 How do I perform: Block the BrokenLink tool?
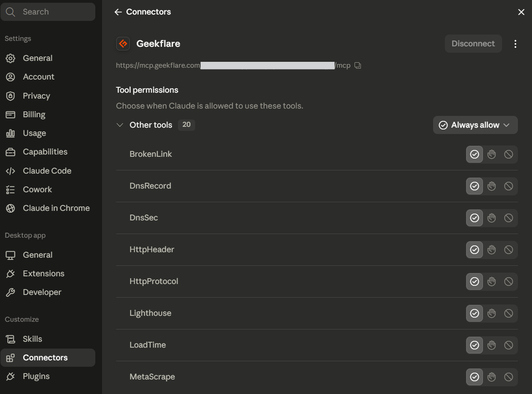508,154
